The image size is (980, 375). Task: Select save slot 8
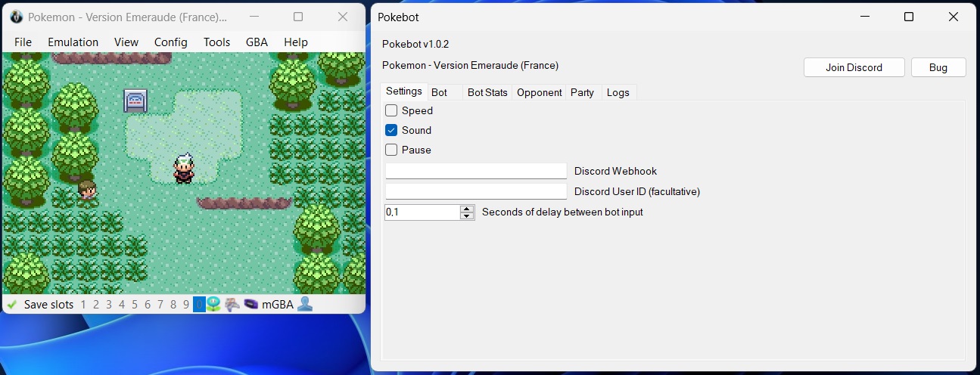point(173,305)
